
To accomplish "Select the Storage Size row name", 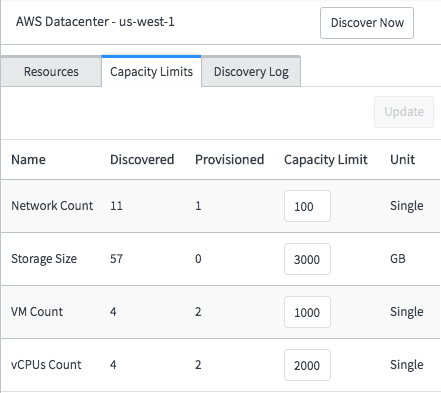I will (x=44, y=259).
